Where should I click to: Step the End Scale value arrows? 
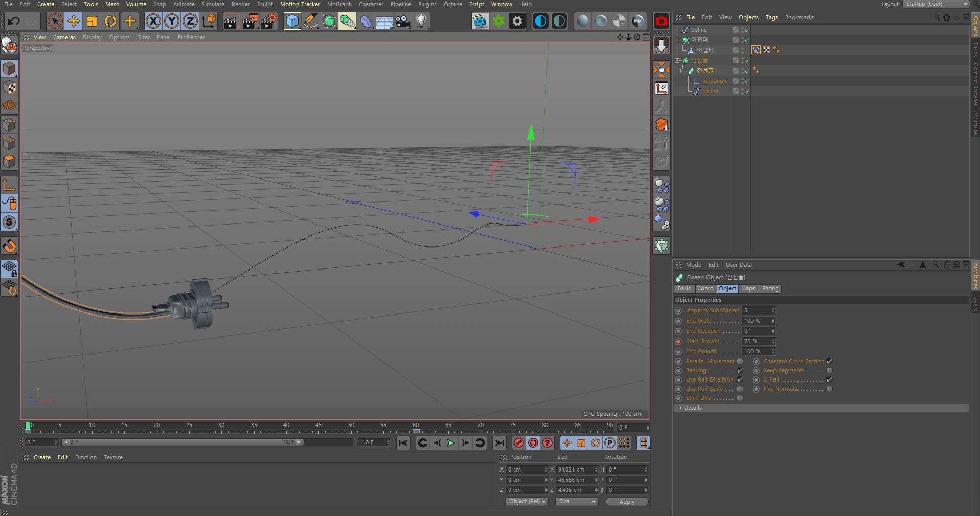pyautogui.click(x=773, y=321)
